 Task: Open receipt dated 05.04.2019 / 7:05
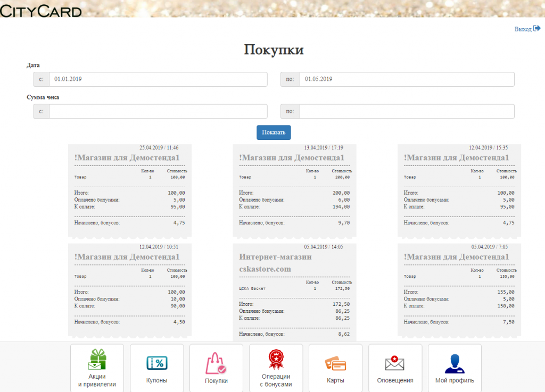click(459, 290)
